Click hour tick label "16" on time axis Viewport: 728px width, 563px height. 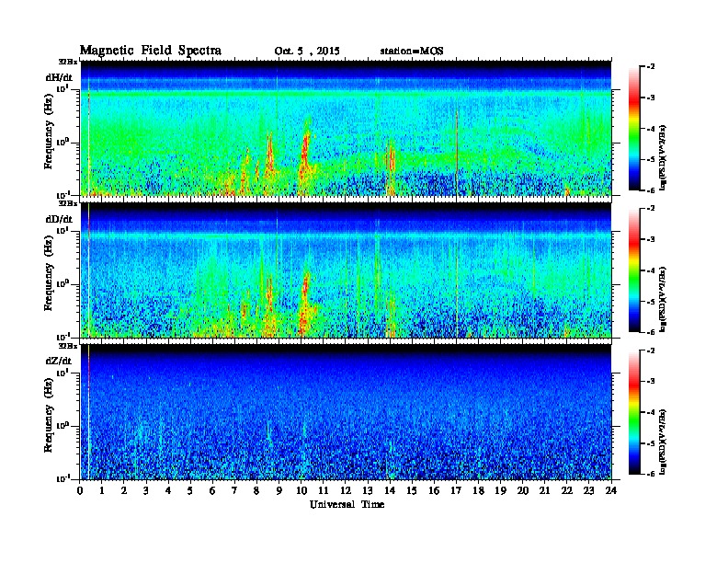coord(434,491)
